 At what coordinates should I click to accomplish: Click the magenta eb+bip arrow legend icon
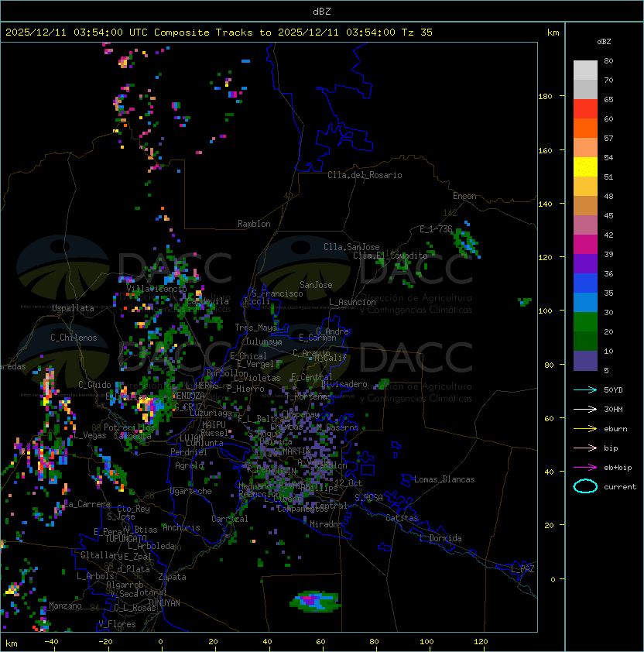[x=585, y=468]
